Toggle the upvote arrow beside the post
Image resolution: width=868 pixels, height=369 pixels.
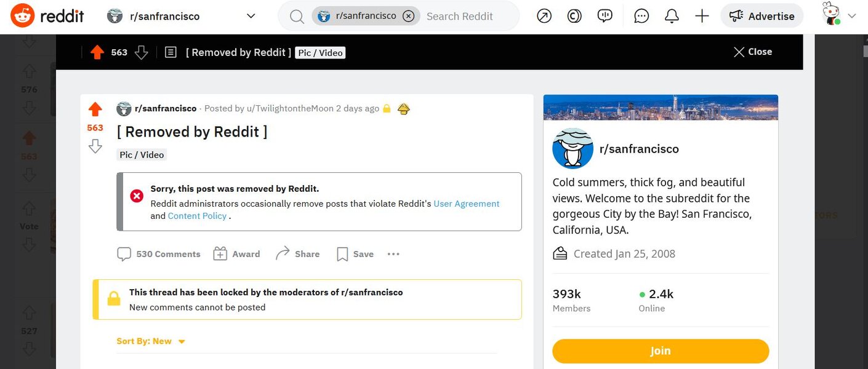click(x=95, y=110)
